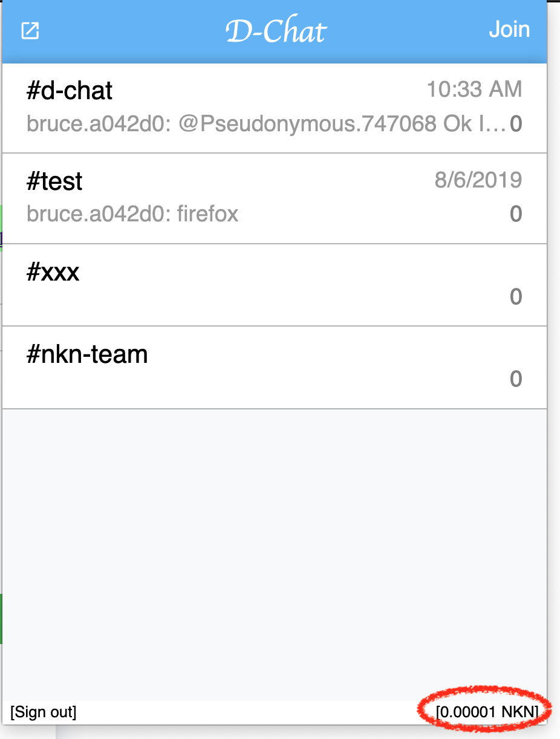The image size is (560, 739).
Task: Click the 8/6/2019 date on #test
Action: coord(478,180)
